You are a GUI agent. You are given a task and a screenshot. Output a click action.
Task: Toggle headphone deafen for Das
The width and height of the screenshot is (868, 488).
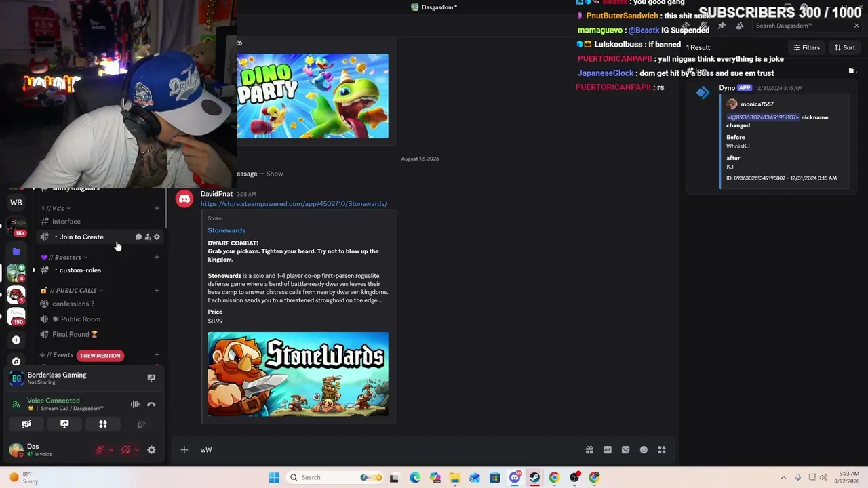pos(125,449)
